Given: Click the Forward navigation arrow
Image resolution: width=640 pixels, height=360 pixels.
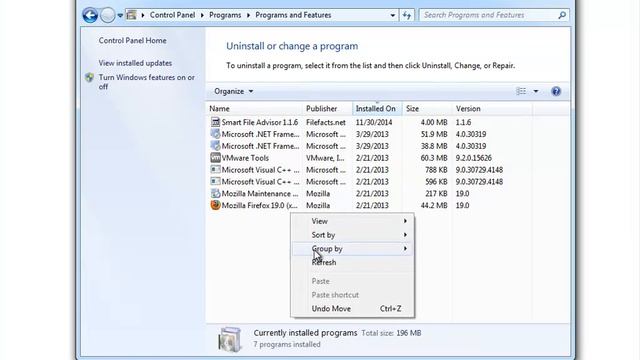Looking at the screenshot, I should click(108, 16).
